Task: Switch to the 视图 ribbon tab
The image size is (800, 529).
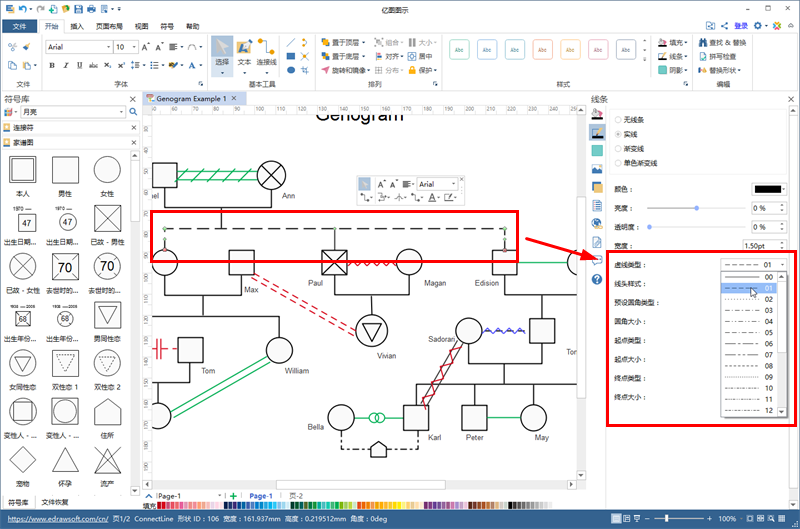Action: coord(141,27)
